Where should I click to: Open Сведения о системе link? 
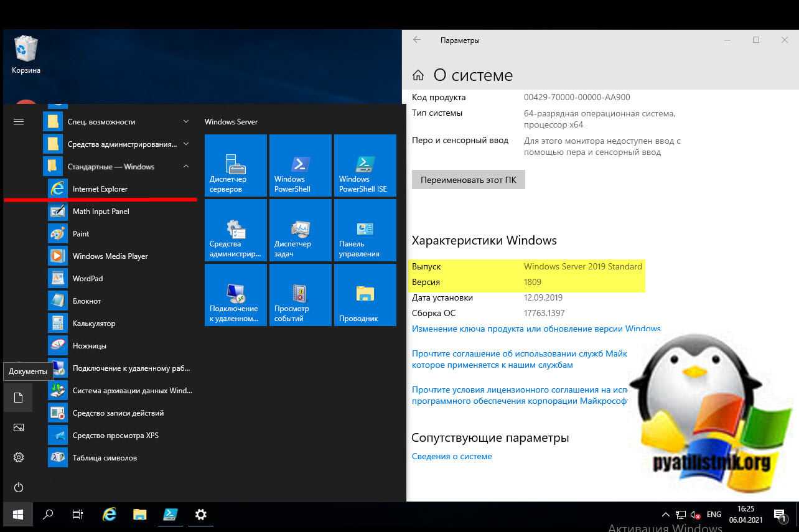pyautogui.click(x=452, y=456)
